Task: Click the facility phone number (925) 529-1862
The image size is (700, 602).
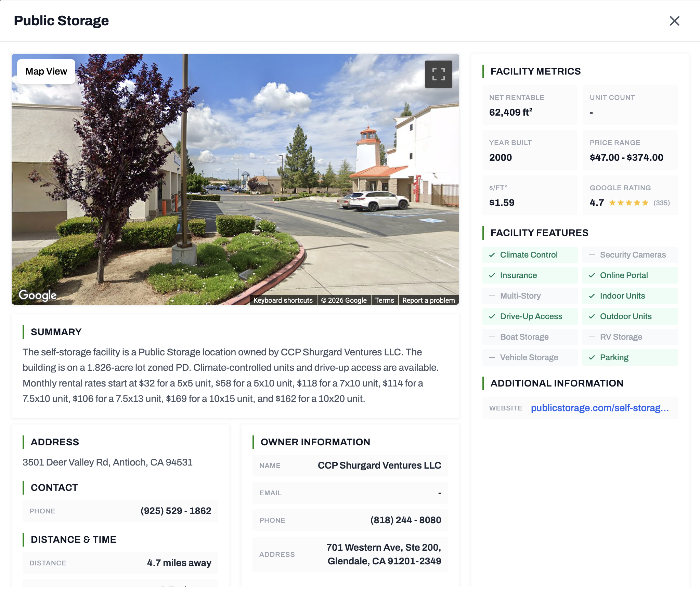Action: pos(176,511)
